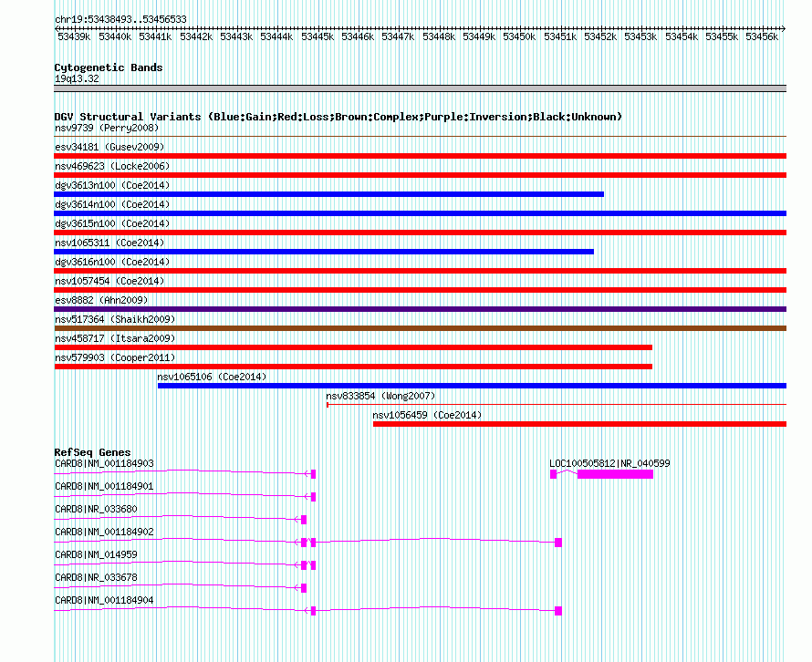Click the CARD8|NM_001184901 transcript label
This screenshot has width=812, height=662.
(104, 486)
